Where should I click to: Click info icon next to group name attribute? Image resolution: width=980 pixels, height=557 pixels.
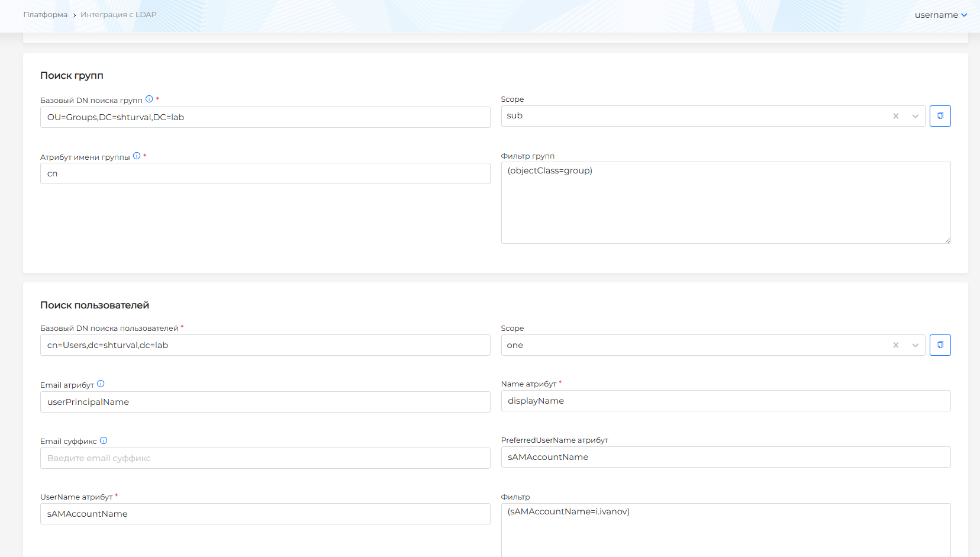pyautogui.click(x=137, y=156)
